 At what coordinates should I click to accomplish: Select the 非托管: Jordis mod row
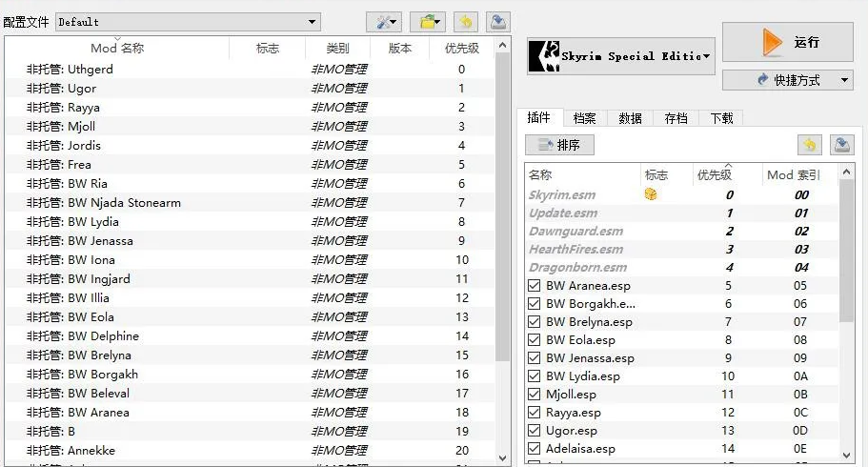[250, 146]
